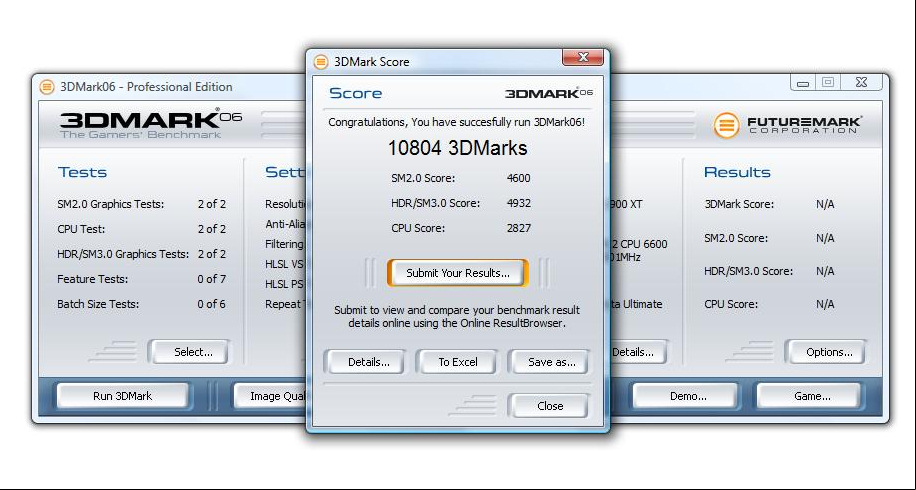Open the Select... tests button
Screen dimensions: 916x490
tap(190, 352)
